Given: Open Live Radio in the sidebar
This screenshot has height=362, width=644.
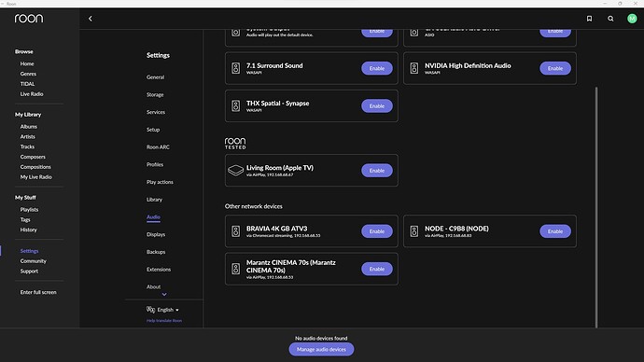Looking at the screenshot, I should tap(32, 94).
